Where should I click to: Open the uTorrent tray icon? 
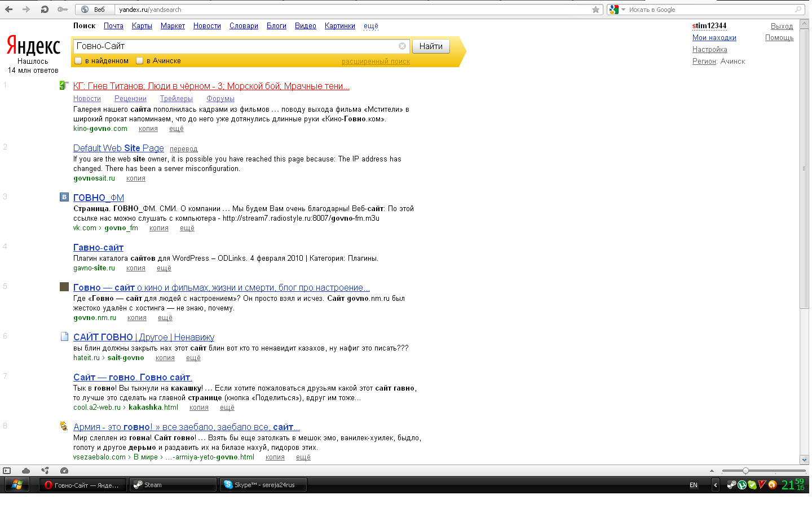click(x=742, y=485)
